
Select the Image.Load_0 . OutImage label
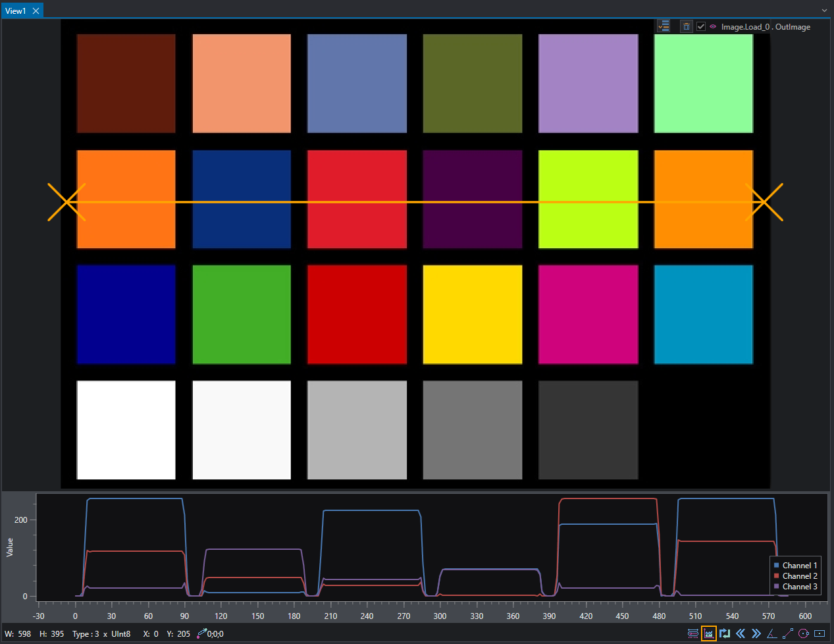(x=766, y=27)
